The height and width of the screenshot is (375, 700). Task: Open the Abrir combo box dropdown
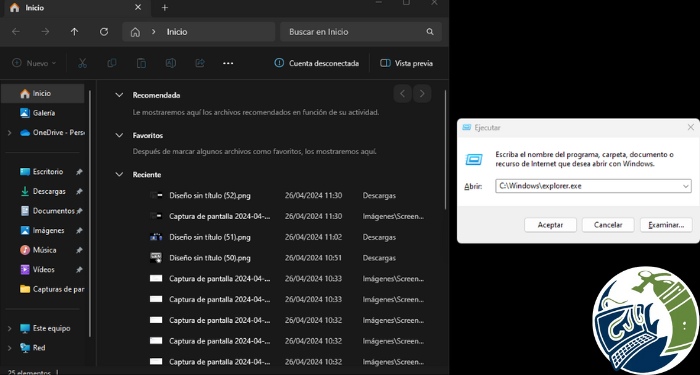686,186
